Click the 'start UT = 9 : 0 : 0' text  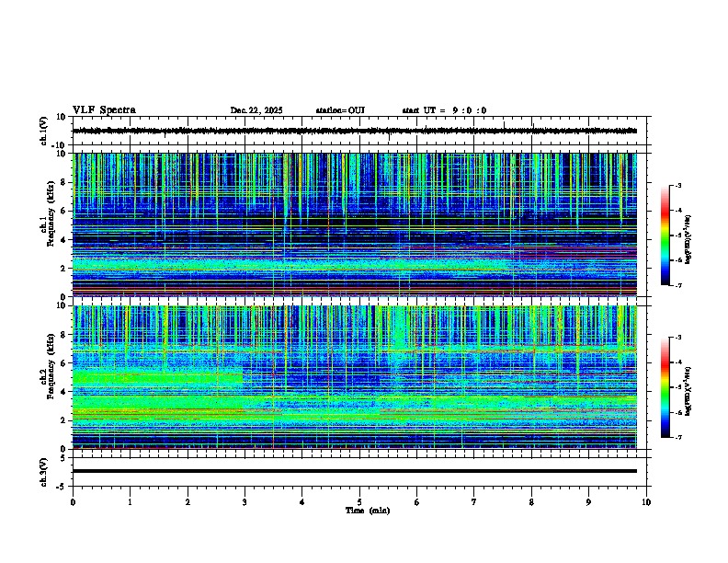click(x=444, y=110)
